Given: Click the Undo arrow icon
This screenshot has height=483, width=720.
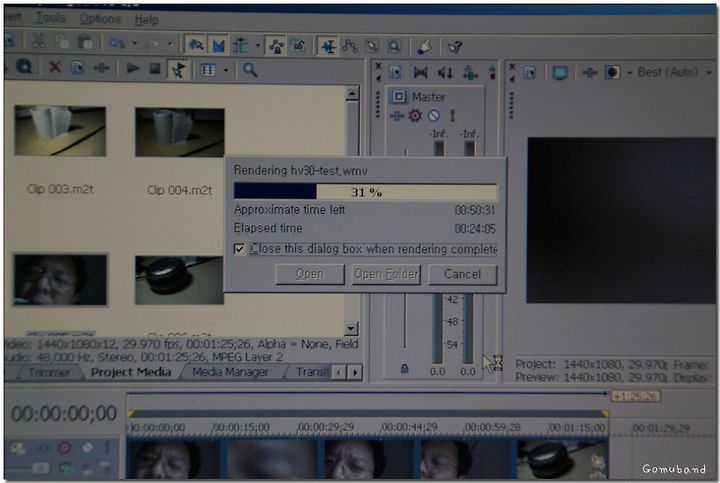Looking at the screenshot, I should click(x=117, y=43).
